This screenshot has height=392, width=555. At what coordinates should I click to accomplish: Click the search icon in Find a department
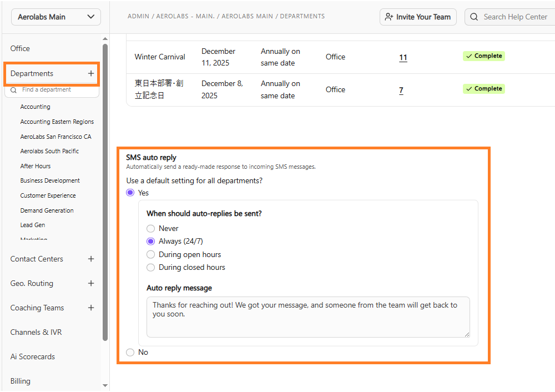pos(13,90)
